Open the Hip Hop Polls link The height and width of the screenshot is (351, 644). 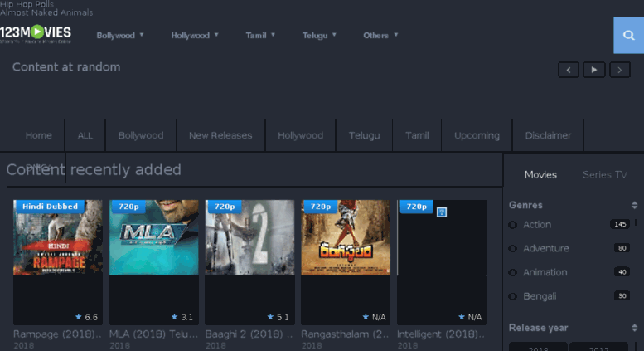(27, 4)
